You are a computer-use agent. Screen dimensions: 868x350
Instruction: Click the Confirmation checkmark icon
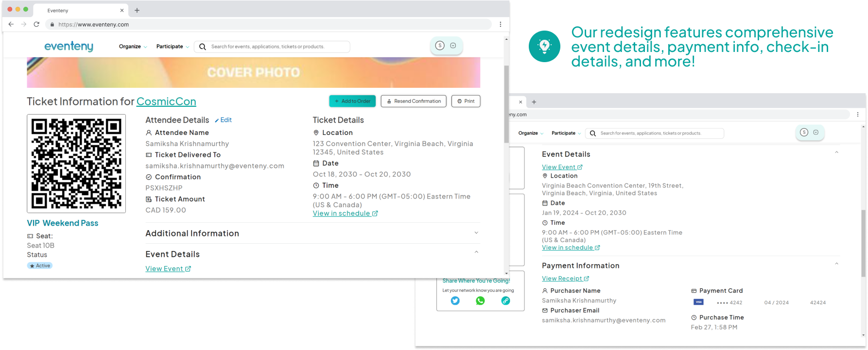tap(149, 177)
